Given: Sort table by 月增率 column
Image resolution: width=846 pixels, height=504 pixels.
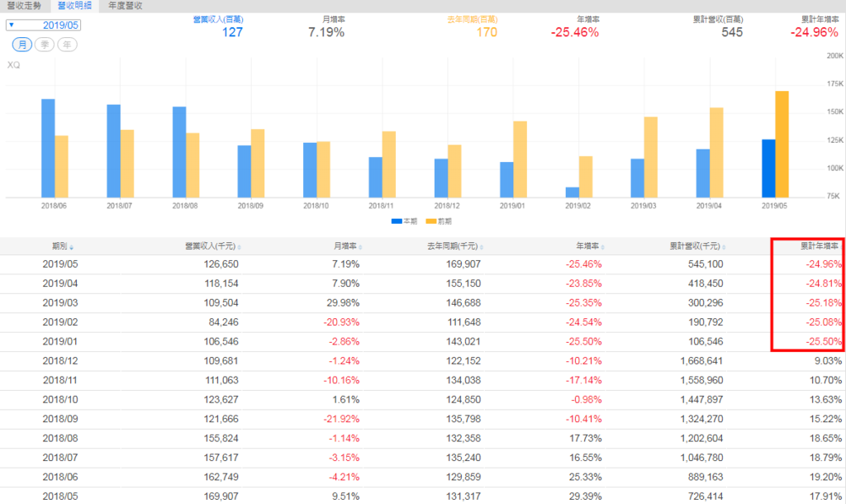Looking at the screenshot, I should [348, 246].
